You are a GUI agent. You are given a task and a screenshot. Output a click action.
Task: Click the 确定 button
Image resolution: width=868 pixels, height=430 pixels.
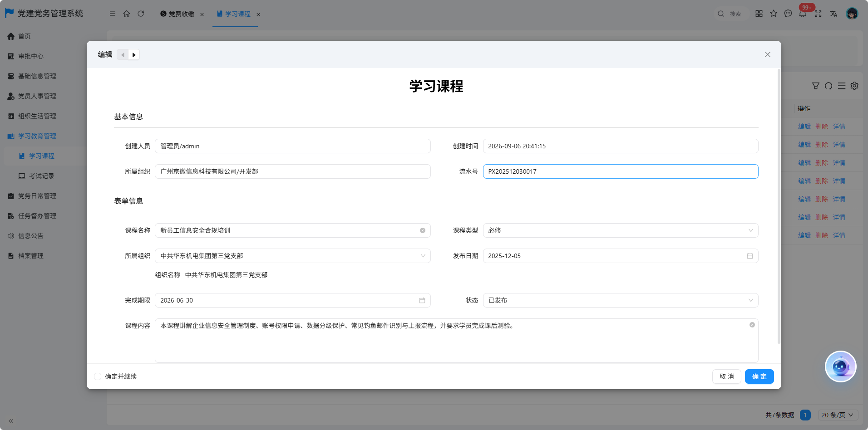[x=759, y=376]
